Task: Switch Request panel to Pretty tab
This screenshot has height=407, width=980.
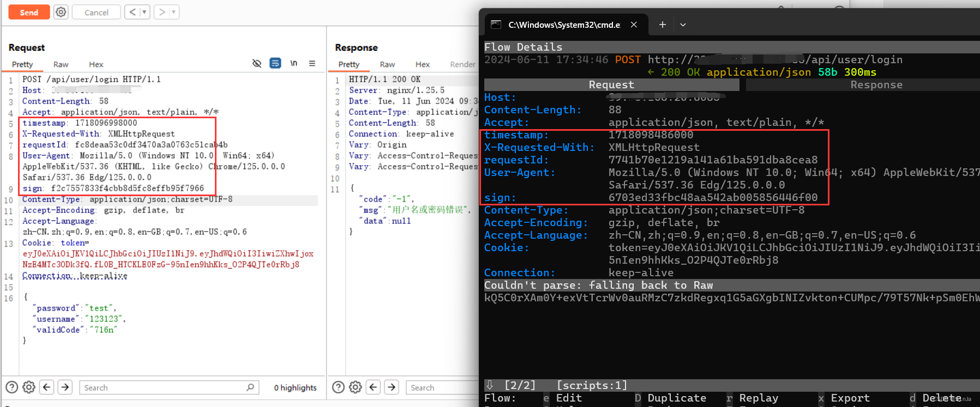Action: (x=22, y=64)
